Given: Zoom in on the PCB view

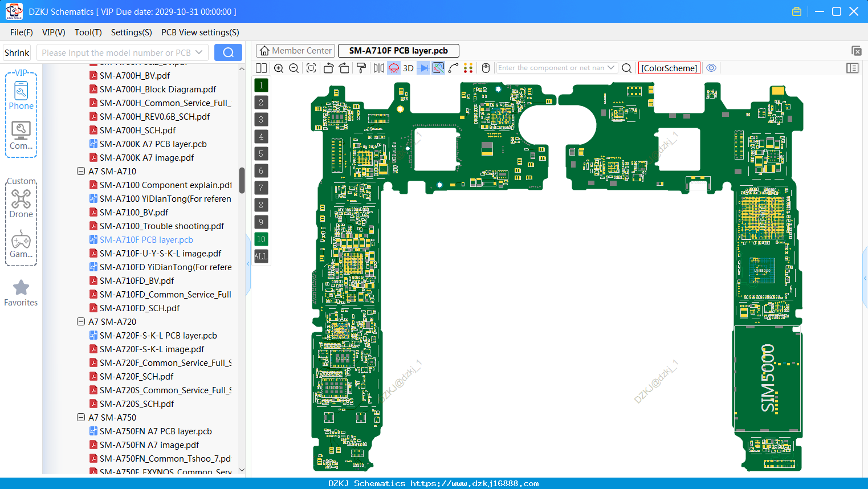Looking at the screenshot, I should pos(279,68).
